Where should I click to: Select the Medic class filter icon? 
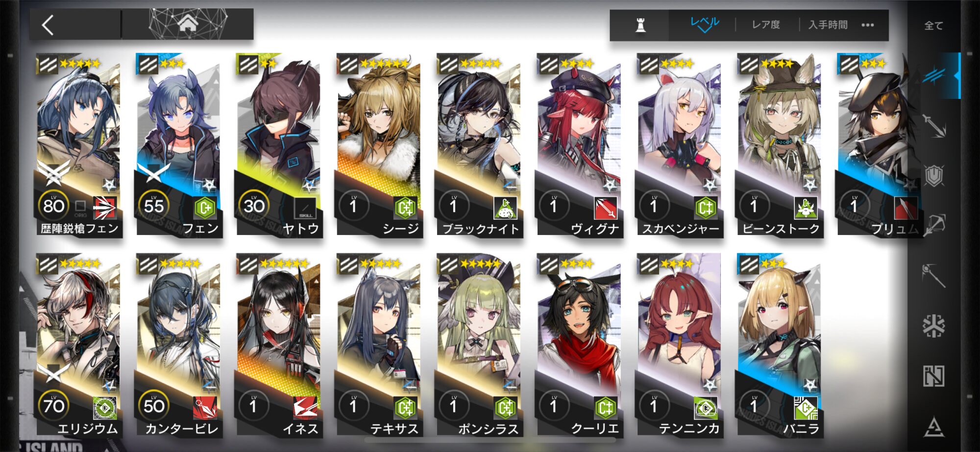coord(934,326)
